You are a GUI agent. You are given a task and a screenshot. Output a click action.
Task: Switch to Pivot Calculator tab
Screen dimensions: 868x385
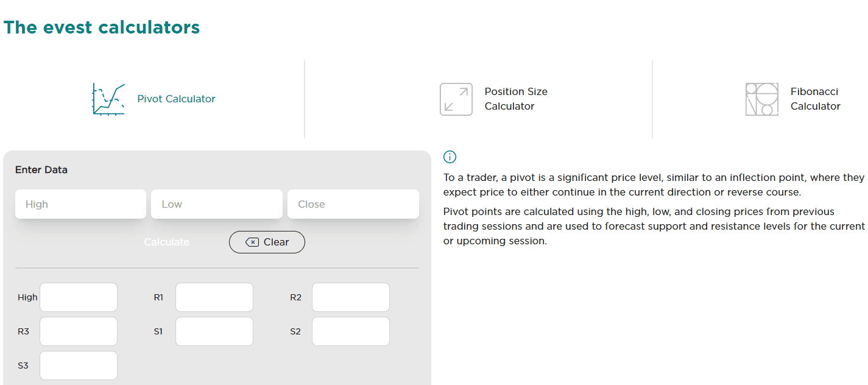click(176, 99)
